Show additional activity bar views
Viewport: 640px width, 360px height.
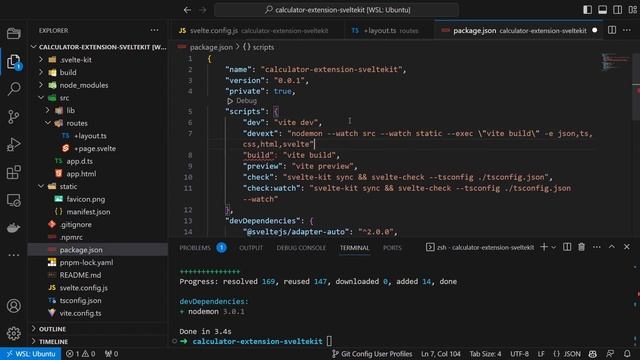(13, 255)
